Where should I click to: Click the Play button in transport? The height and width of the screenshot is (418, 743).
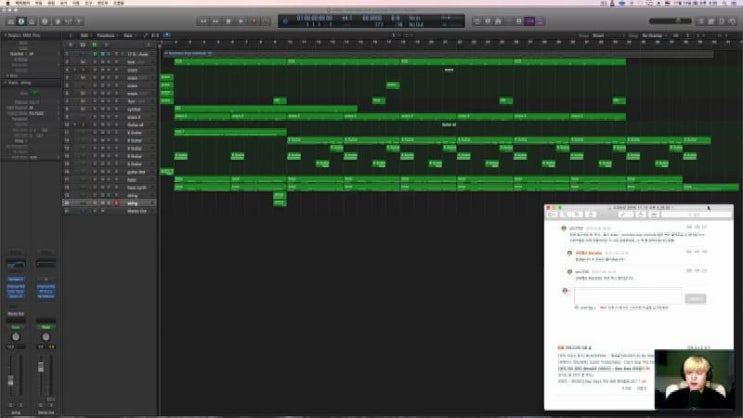(x=239, y=21)
